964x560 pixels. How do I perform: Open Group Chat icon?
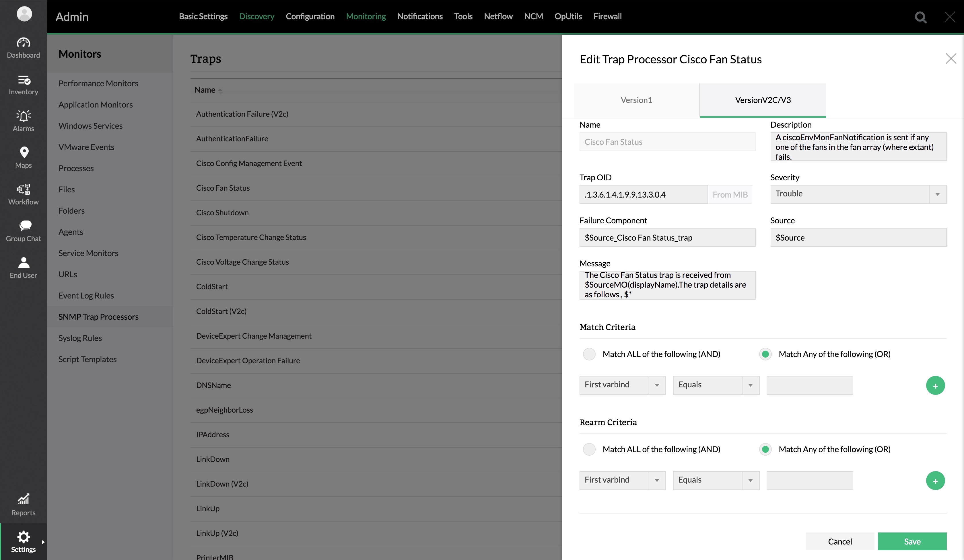[x=23, y=231]
